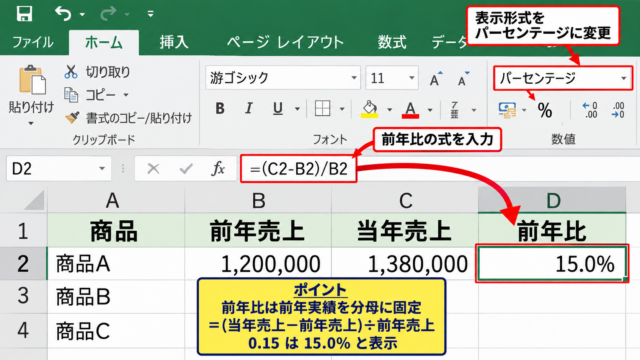
Task: Click the Save icon in quick access toolbar
Action: [x=24, y=13]
